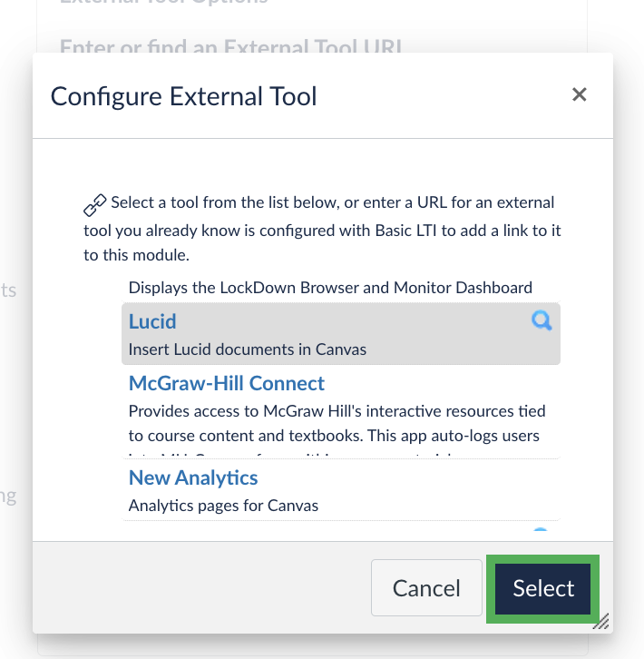The height and width of the screenshot is (659, 644).
Task: Click the dimmed "Enter or find an External Tool URL" heading
Action: (x=230, y=45)
